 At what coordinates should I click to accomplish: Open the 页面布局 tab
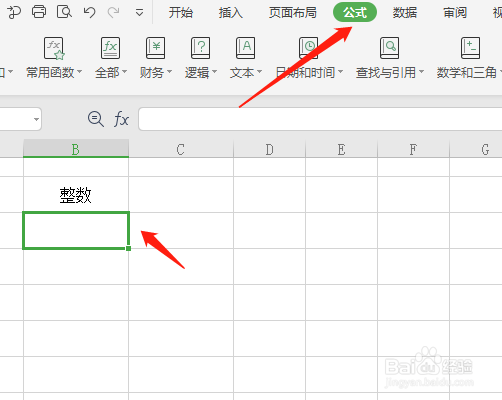pyautogui.click(x=293, y=13)
